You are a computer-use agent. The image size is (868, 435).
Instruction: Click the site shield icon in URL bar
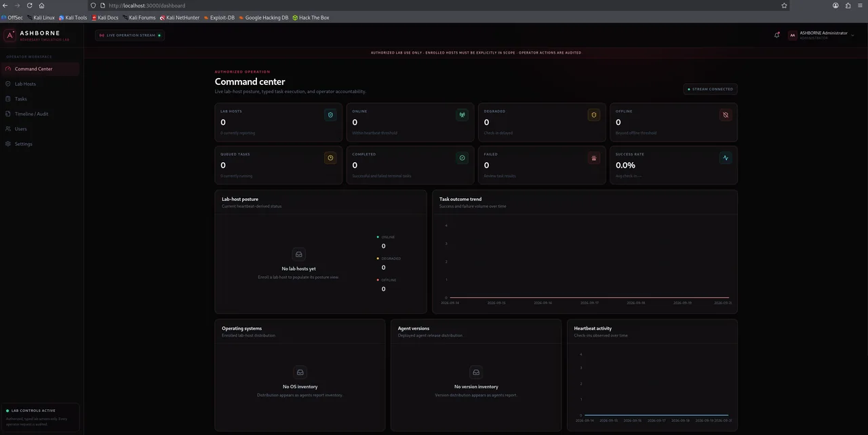pos(94,5)
